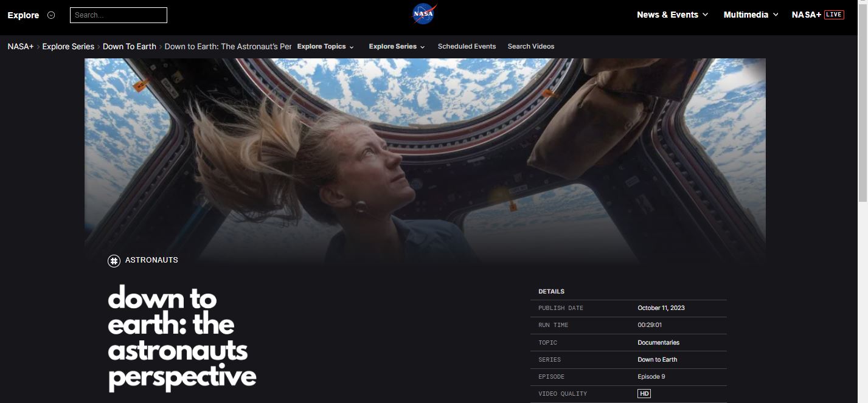Expand the News & Events dropdown
868x403 pixels.
[x=672, y=15]
